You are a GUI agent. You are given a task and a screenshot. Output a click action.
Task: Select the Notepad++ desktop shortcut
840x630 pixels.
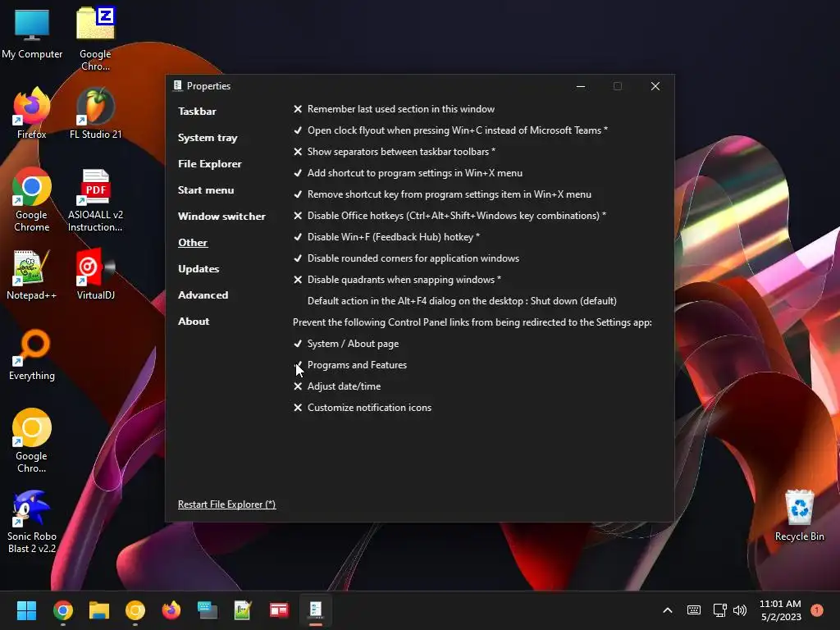click(x=32, y=274)
